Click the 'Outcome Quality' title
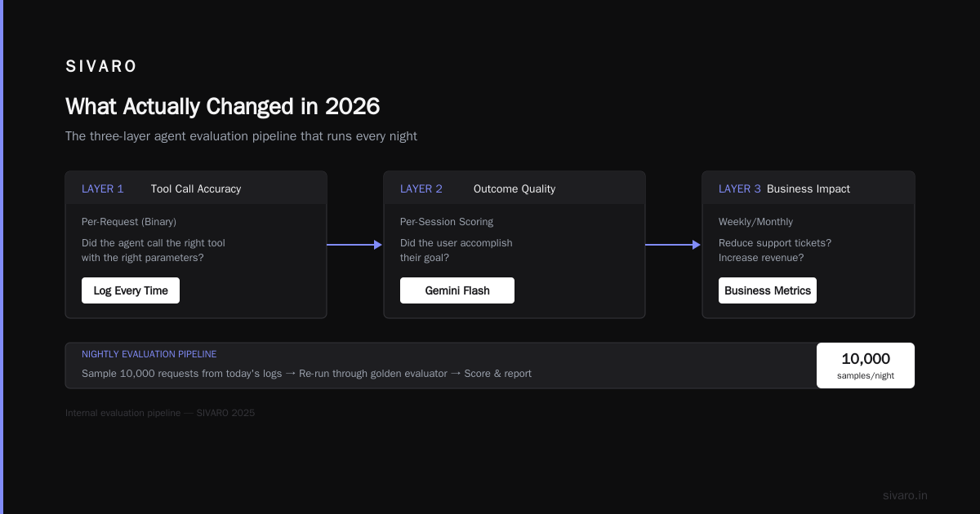980x514 pixels. [x=514, y=188]
